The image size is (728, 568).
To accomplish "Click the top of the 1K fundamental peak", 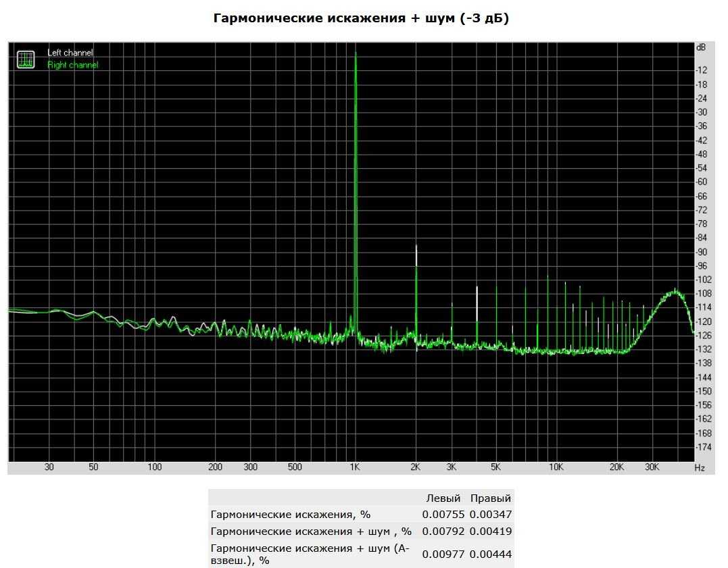I will (x=356, y=54).
